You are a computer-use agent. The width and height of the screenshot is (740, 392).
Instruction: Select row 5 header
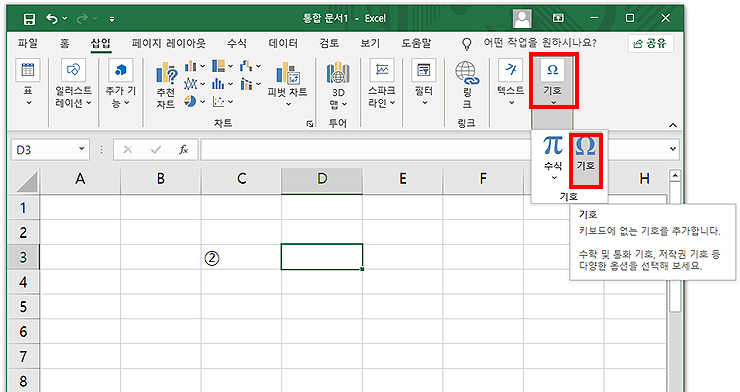[23, 307]
